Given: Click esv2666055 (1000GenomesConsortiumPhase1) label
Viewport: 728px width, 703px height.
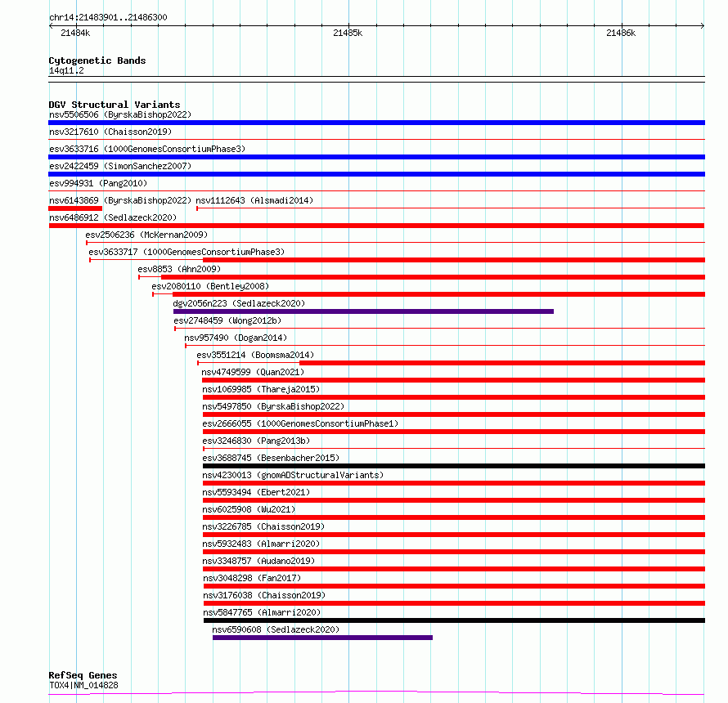Looking at the screenshot, I should coord(300,423).
